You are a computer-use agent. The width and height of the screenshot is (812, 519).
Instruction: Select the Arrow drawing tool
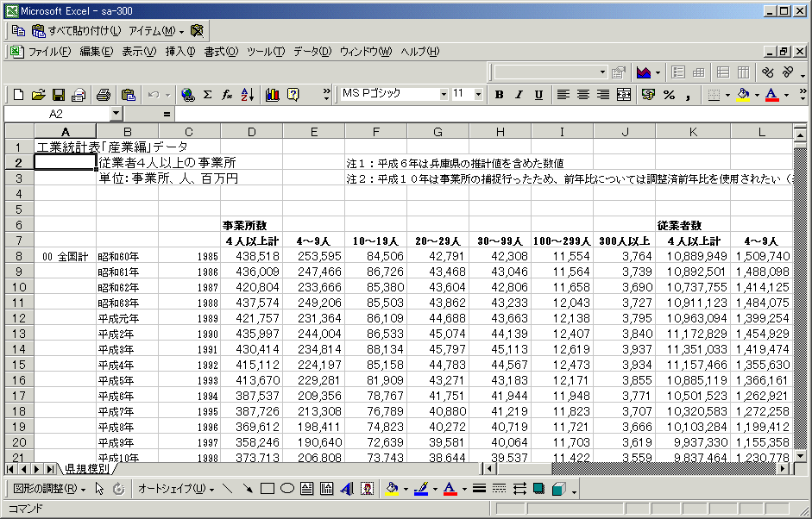pos(248,489)
